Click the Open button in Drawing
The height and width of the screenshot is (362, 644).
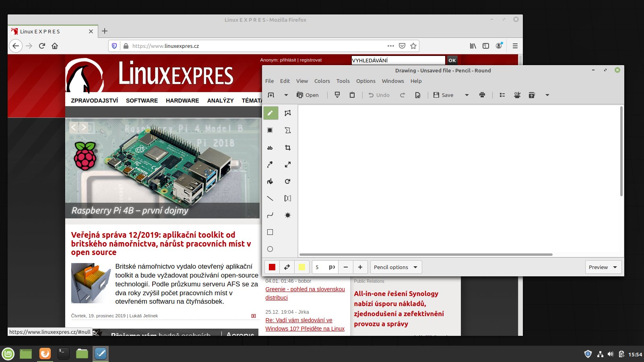pos(308,95)
